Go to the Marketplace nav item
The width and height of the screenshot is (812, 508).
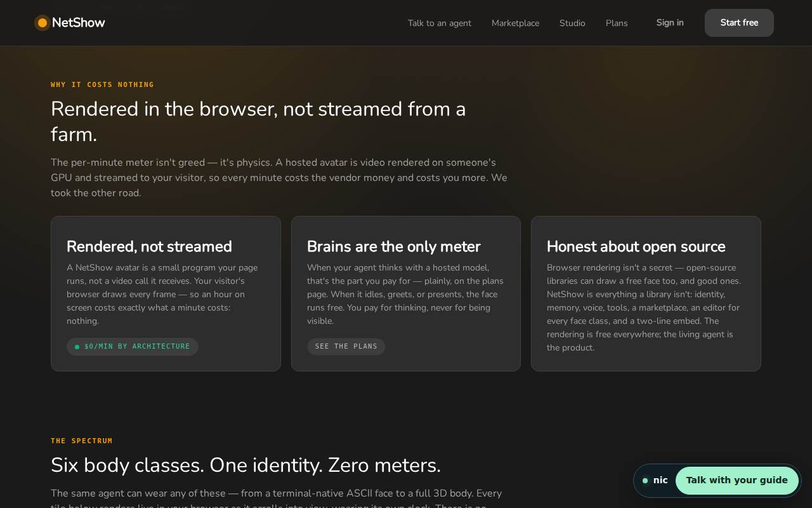[515, 23]
